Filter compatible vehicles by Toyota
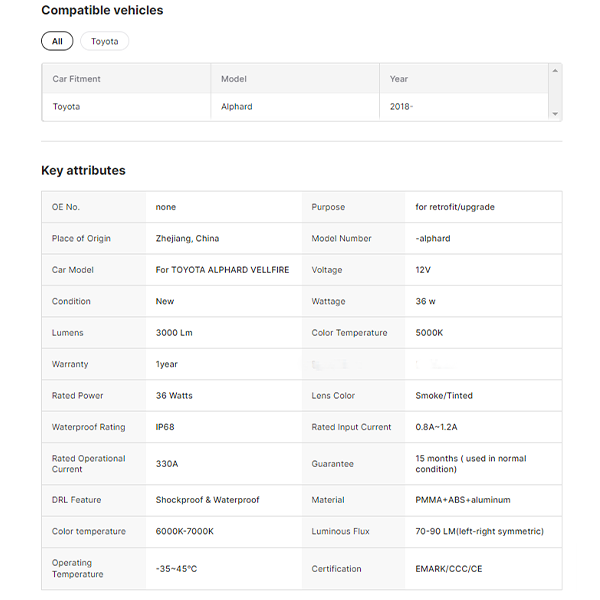The width and height of the screenshot is (600, 600). (104, 41)
